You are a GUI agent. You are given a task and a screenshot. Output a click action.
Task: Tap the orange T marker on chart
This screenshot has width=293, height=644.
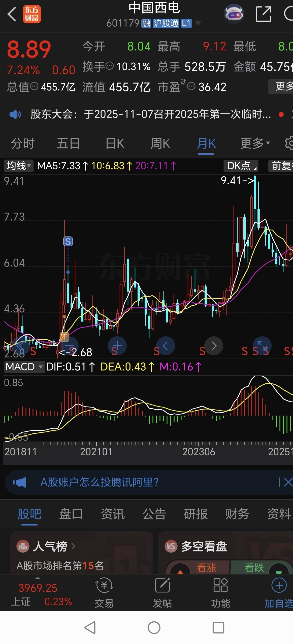(64, 337)
